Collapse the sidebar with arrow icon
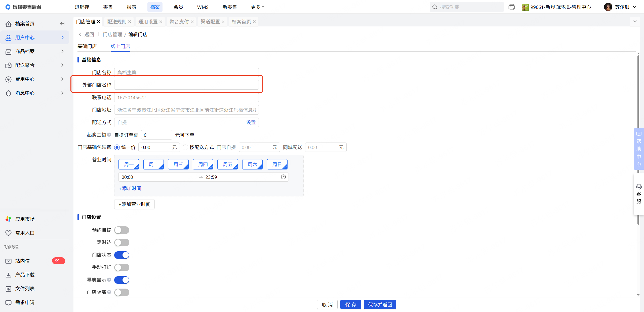Screen dimensions: 644x312 point(62,24)
